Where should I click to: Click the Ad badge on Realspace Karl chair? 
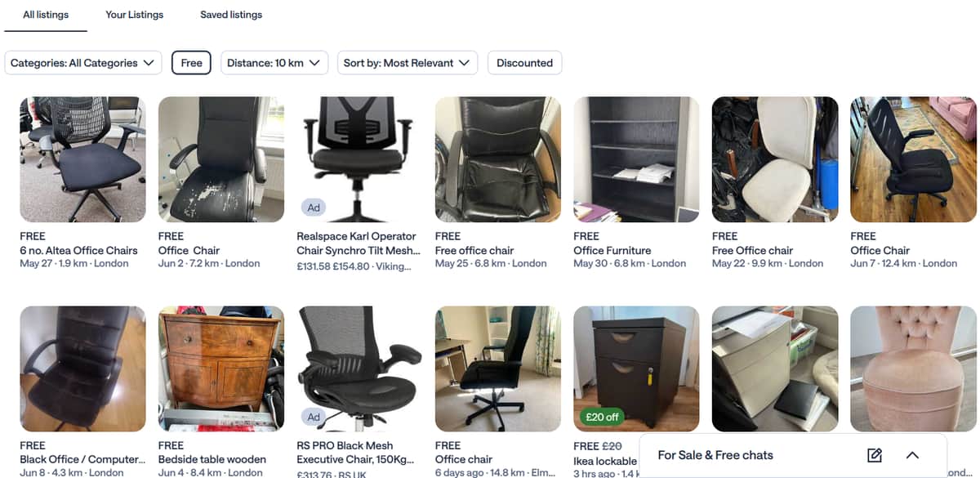click(x=314, y=208)
